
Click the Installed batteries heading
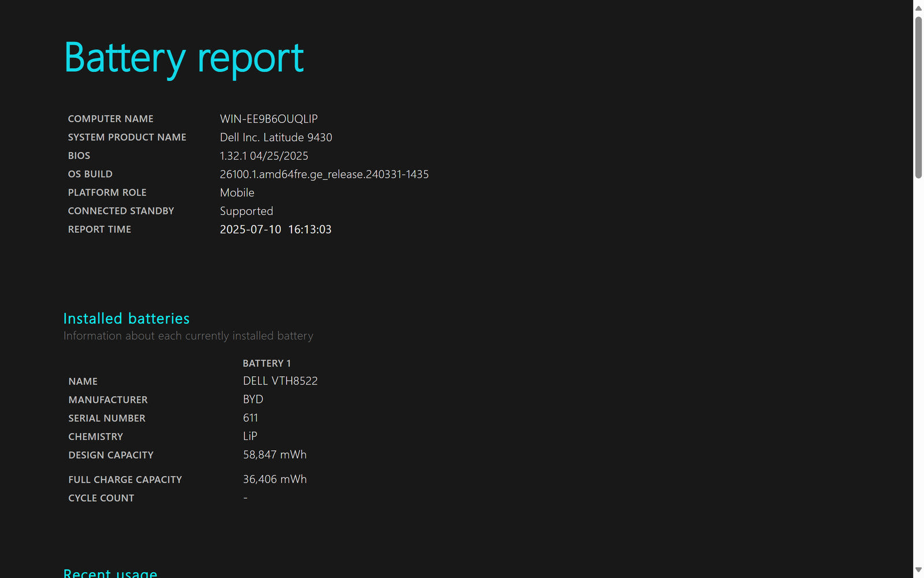coord(126,318)
